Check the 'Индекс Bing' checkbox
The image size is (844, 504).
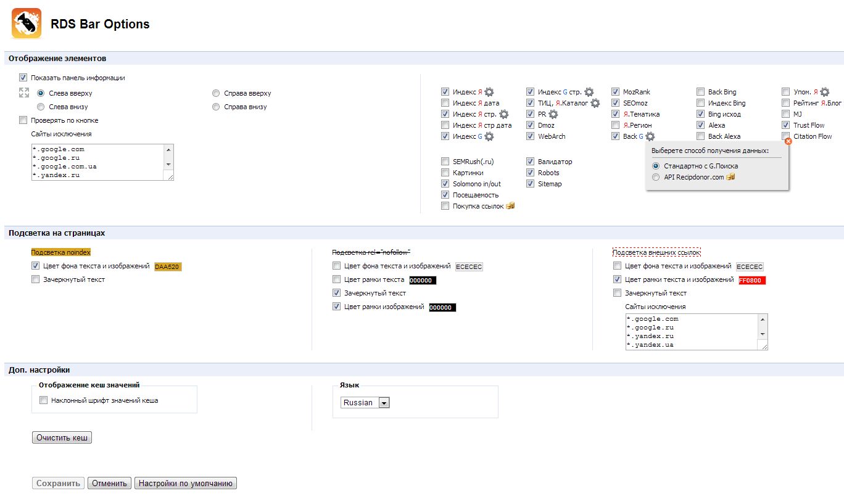(700, 103)
